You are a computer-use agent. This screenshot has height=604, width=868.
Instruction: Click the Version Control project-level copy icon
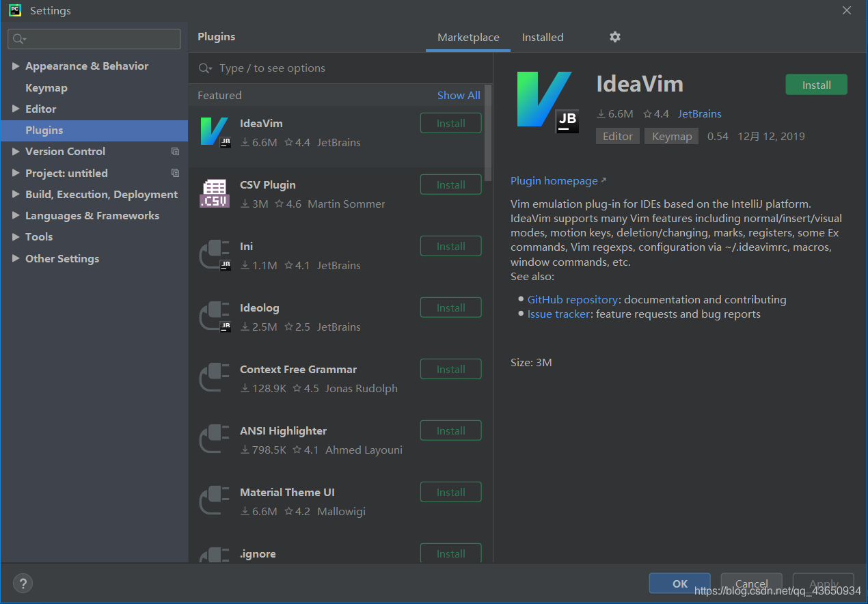pyautogui.click(x=176, y=152)
